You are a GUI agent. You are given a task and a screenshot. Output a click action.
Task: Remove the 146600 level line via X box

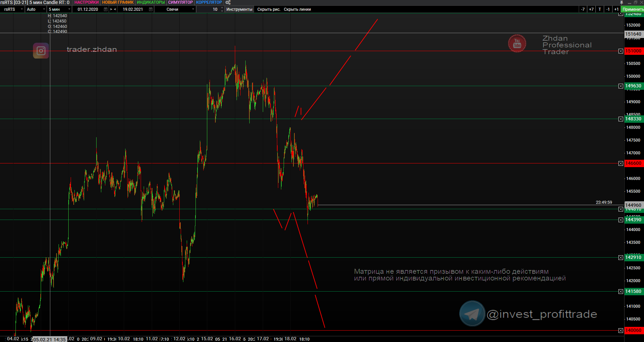pos(621,163)
